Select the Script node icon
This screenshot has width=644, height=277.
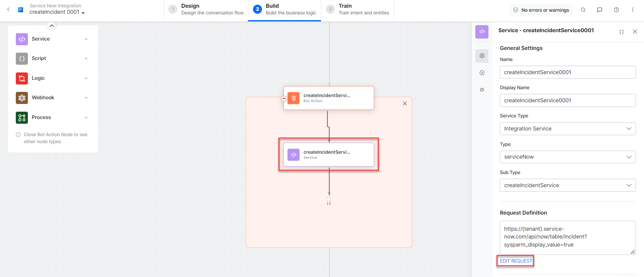[22, 59]
